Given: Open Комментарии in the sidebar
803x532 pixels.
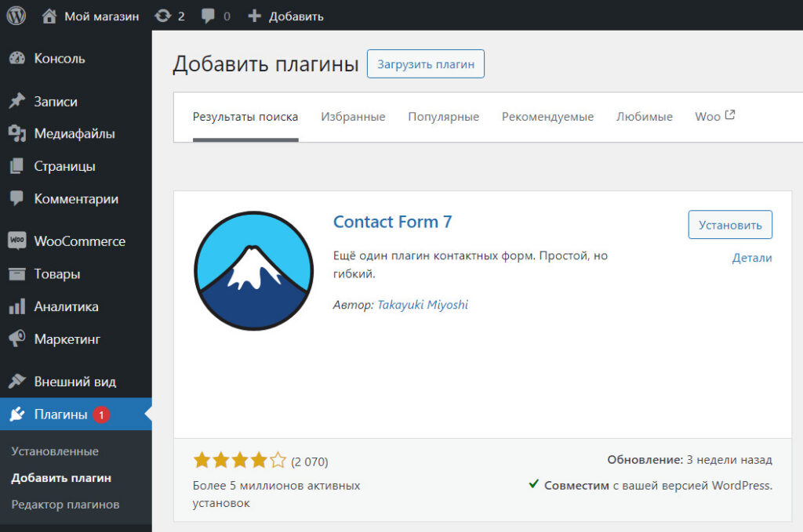Looking at the screenshot, I should click(76, 199).
